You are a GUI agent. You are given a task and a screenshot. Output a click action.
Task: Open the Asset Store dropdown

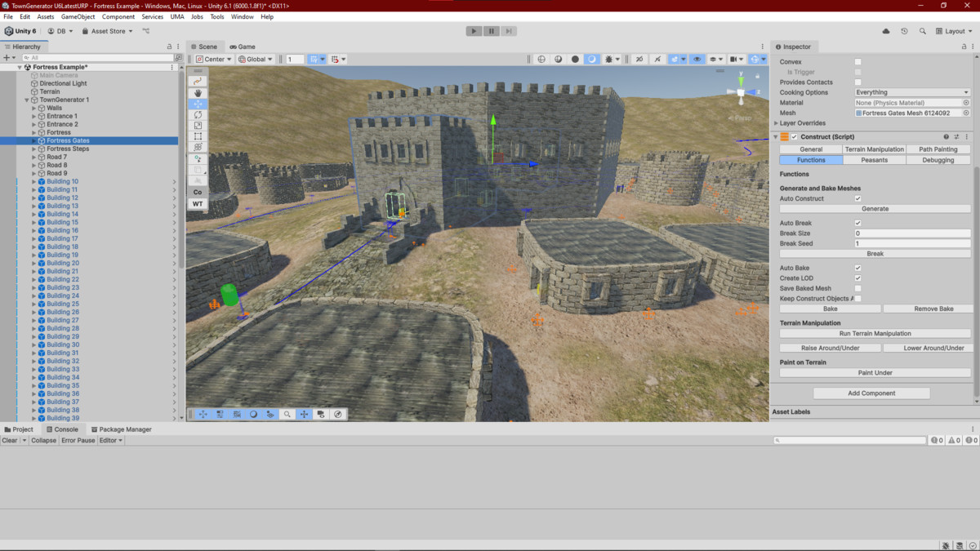pyautogui.click(x=108, y=31)
